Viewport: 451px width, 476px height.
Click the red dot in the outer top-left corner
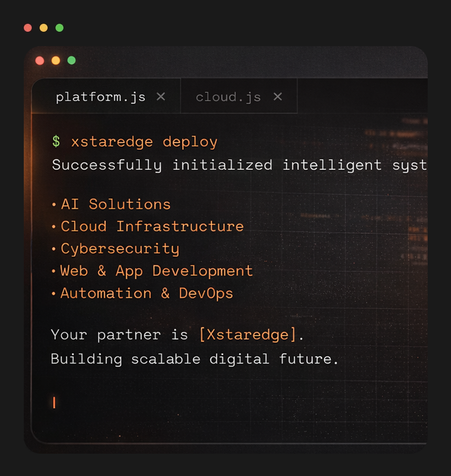coord(28,28)
